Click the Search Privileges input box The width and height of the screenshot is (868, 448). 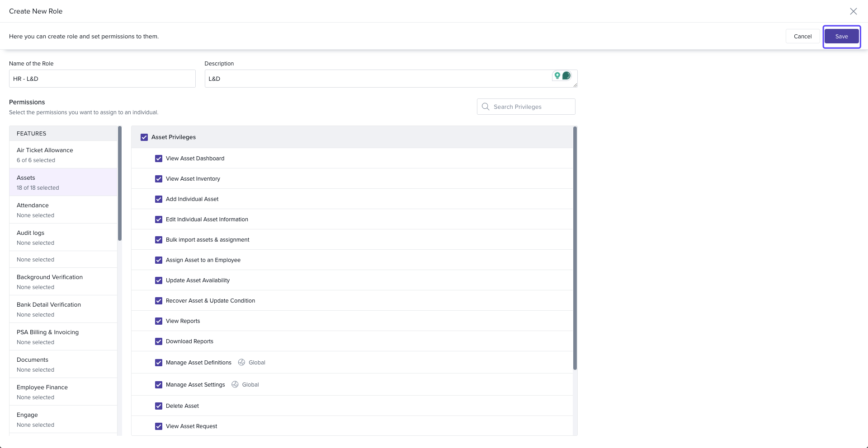[x=531, y=107]
